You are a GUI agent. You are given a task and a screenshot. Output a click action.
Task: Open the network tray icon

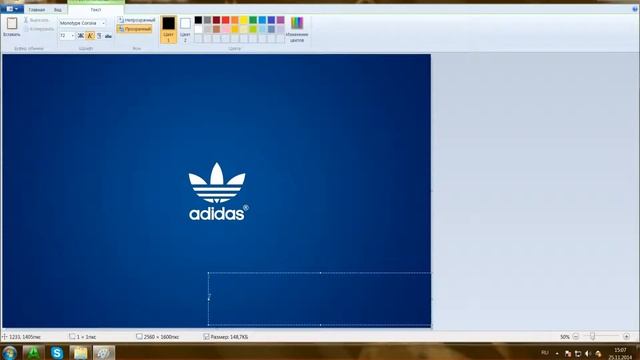578,353
